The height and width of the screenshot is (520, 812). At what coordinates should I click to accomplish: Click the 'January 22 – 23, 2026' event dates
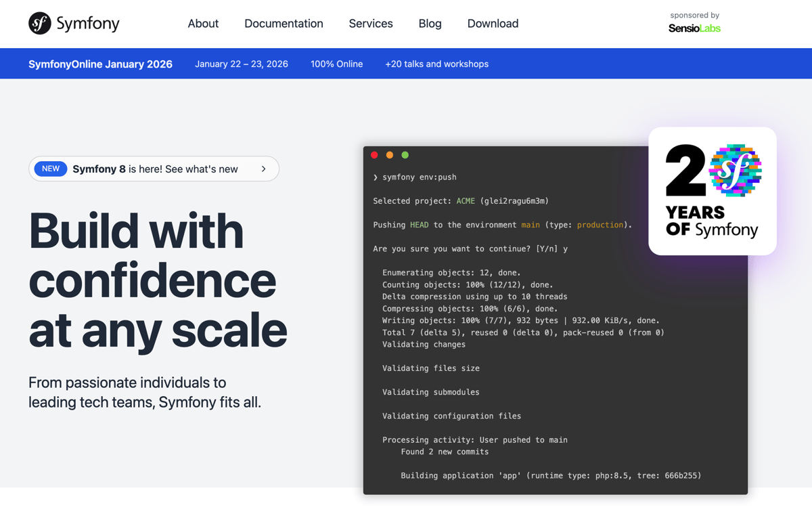(241, 63)
